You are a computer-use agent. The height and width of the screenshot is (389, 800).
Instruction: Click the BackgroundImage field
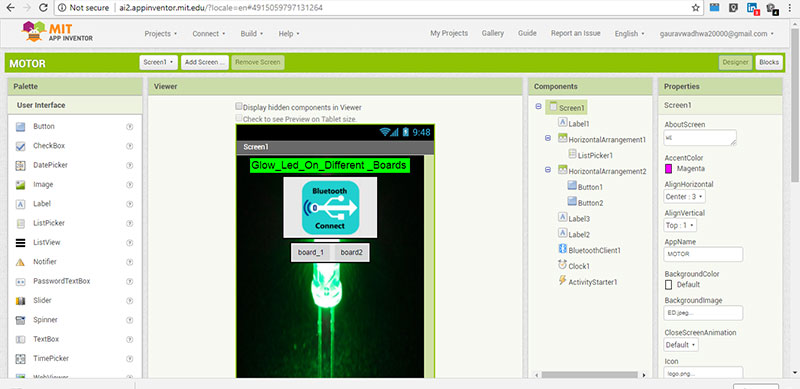(x=704, y=313)
